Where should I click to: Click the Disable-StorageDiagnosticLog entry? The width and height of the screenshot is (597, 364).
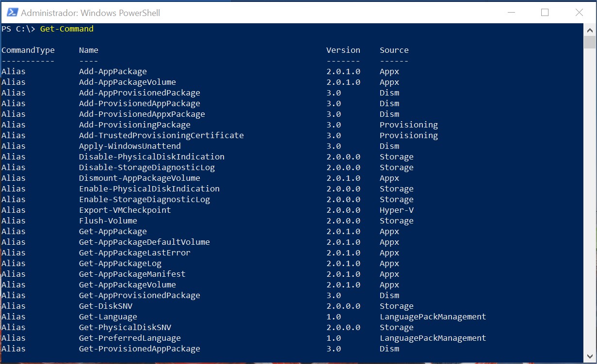147,168
